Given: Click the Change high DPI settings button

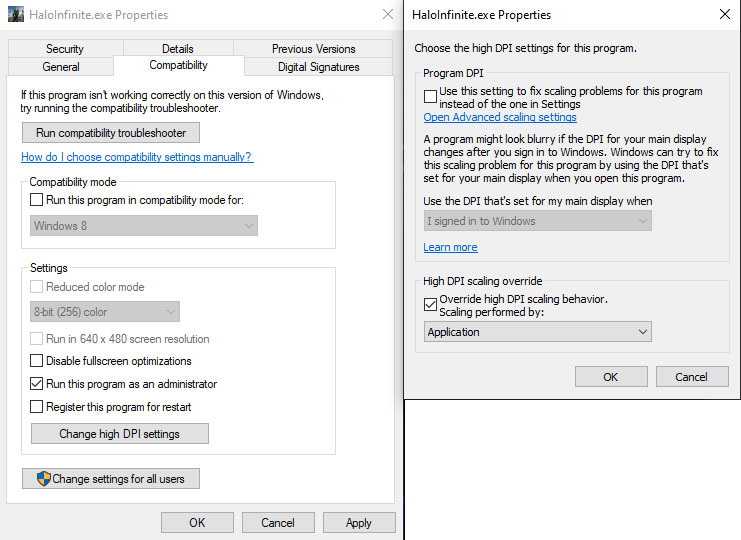Looking at the screenshot, I should (120, 434).
